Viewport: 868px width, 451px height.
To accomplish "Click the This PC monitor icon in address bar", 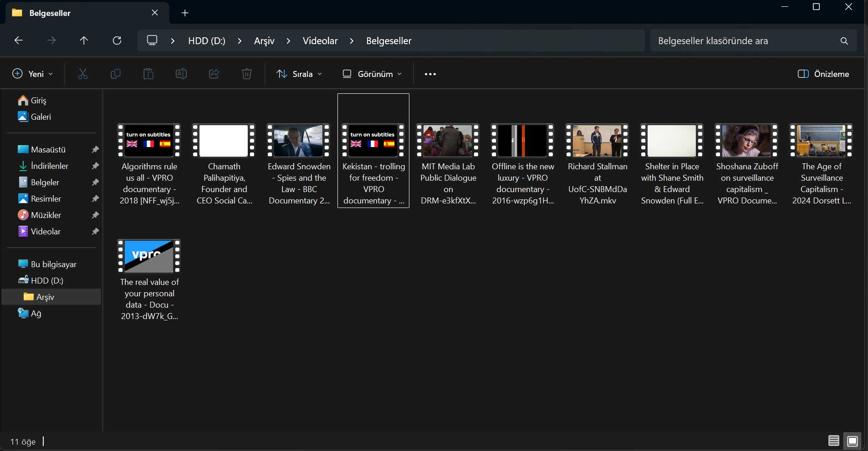I will (x=152, y=41).
